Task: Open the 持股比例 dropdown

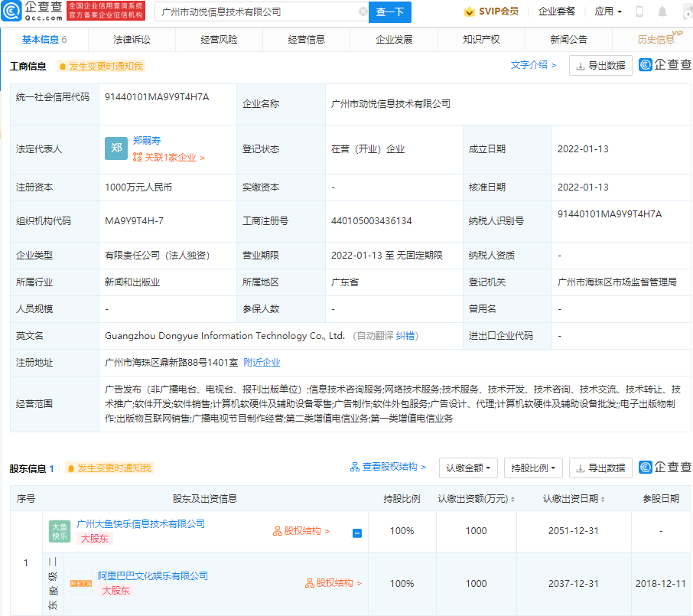Action: click(533, 468)
